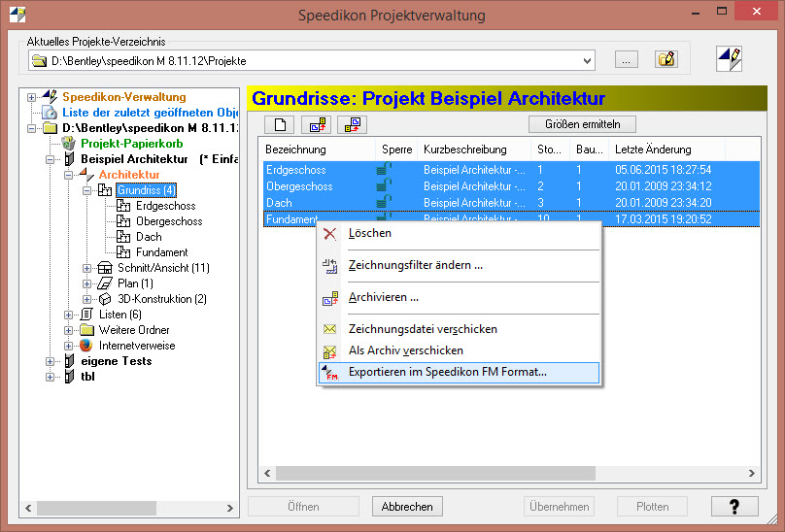This screenshot has height=532, width=785.
Task: Collapse the Grundriss (4) node
Action: 87,190
